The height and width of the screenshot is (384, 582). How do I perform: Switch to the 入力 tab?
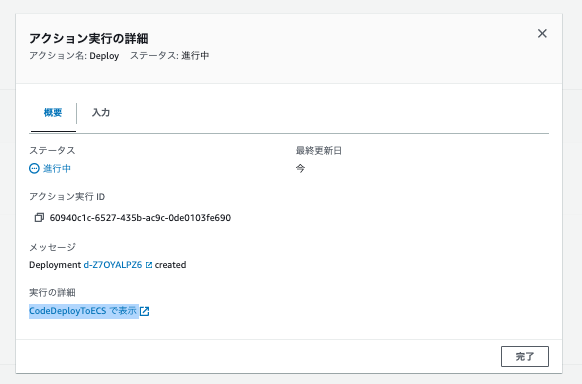point(101,112)
